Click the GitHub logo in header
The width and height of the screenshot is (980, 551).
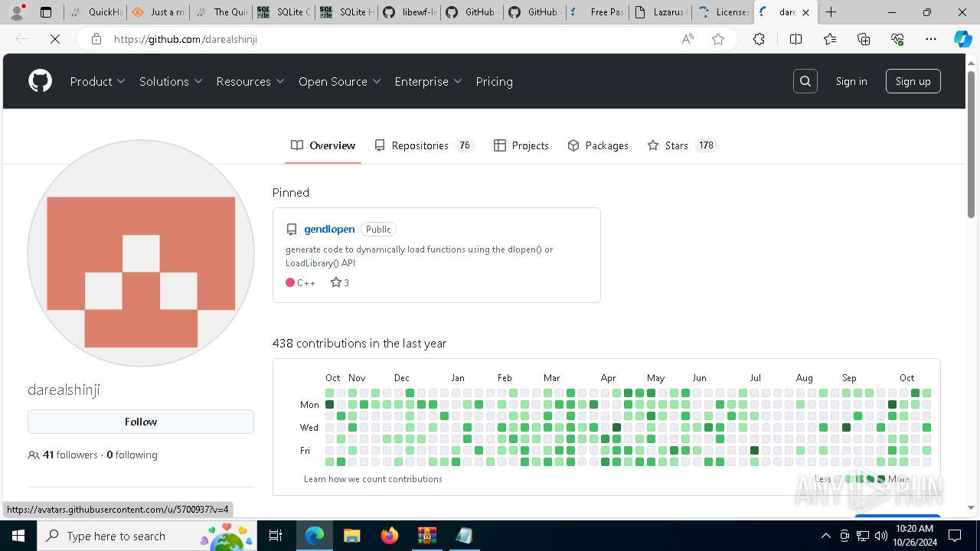click(40, 81)
